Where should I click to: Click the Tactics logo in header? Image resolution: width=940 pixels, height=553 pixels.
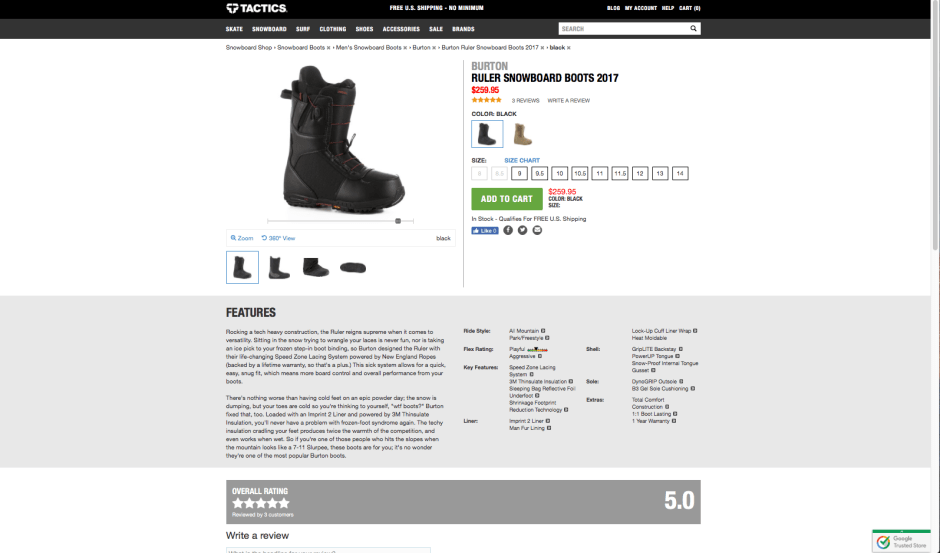[256, 8]
